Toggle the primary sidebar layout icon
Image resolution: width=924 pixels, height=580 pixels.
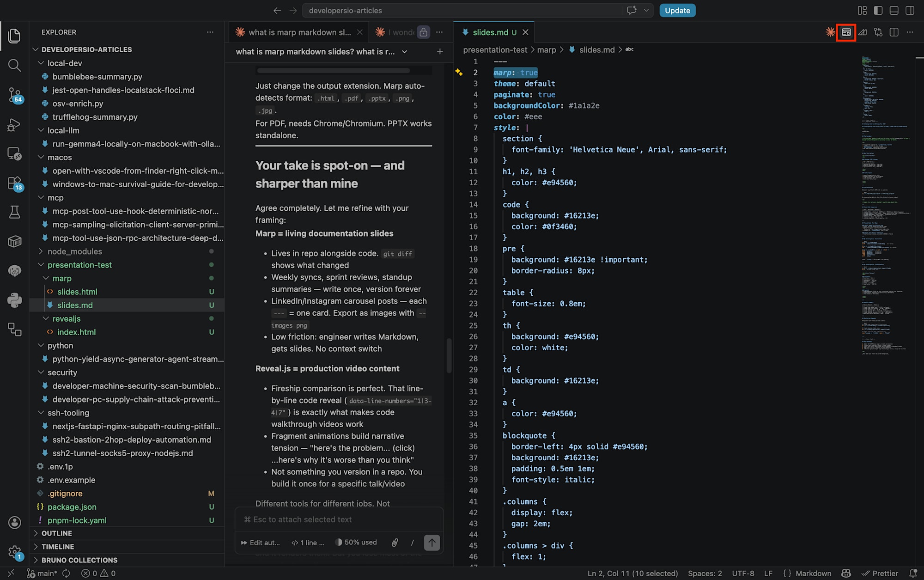[x=878, y=10]
